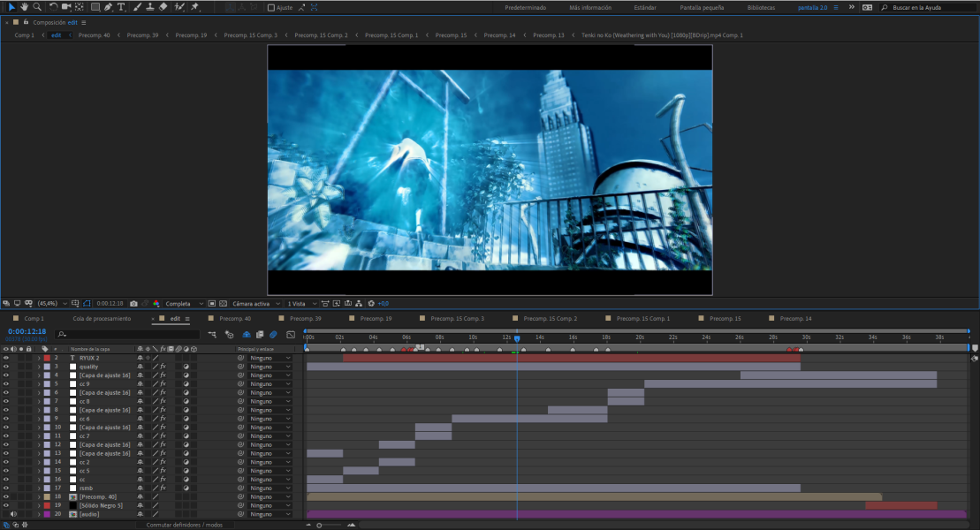This screenshot has height=530, width=980.
Task: Expand the RYUX 2 layer properties
Action: click(39, 358)
